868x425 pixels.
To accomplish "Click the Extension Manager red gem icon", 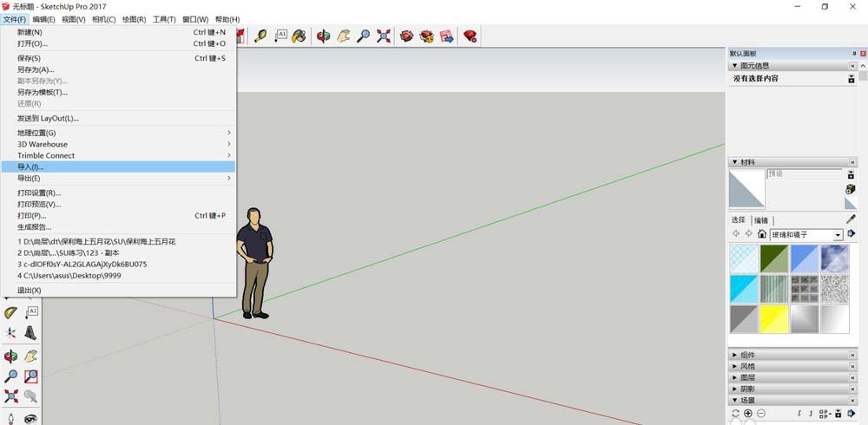I will click(x=470, y=36).
